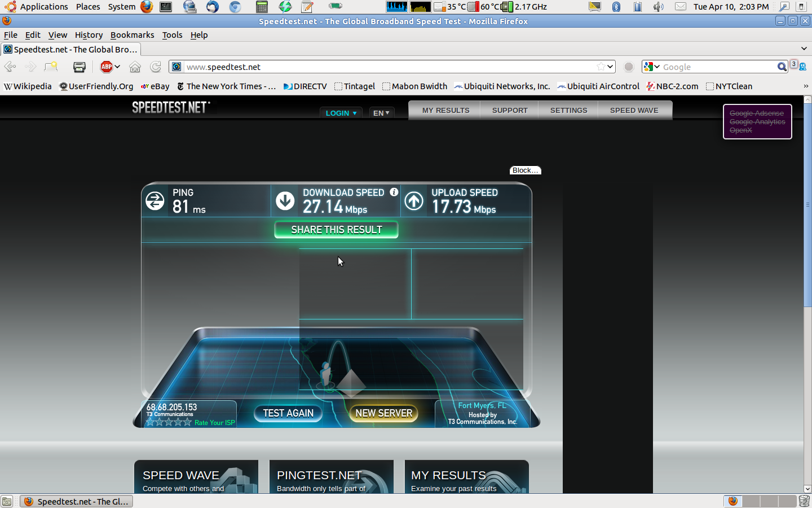Click the Google search magnifier icon
Viewport: 812px width, 508px height.
click(782, 67)
